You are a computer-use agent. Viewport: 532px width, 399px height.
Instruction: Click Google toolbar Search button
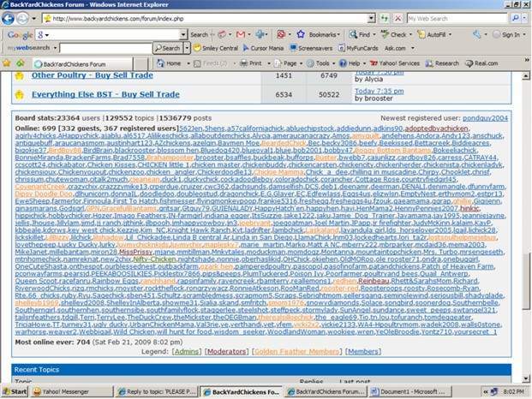(199, 34)
